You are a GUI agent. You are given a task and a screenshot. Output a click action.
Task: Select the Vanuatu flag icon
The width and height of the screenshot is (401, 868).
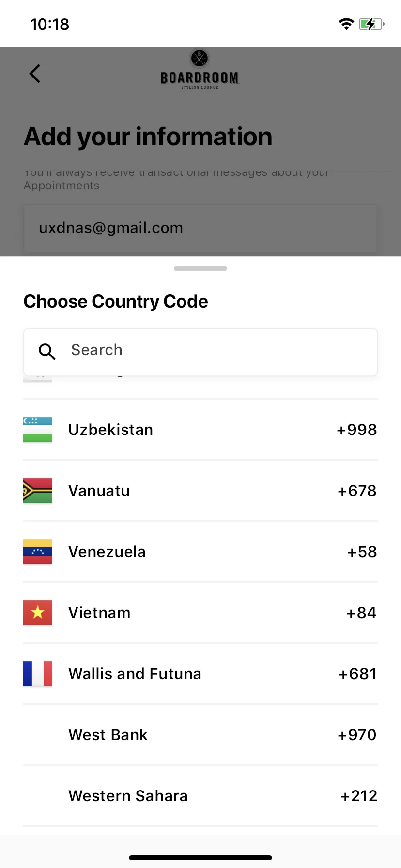[x=38, y=491]
